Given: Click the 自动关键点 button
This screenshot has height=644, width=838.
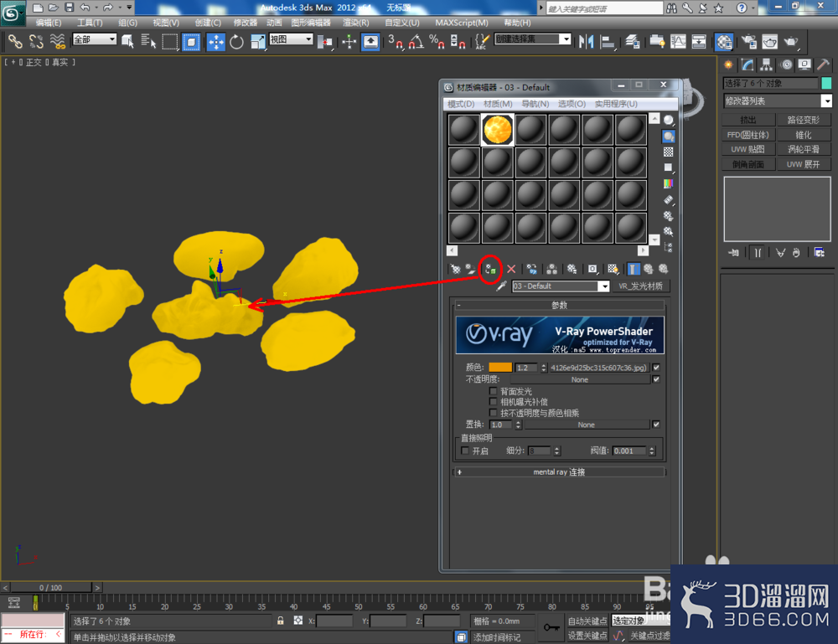Looking at the screenshot, I should [x=587, y=621].
